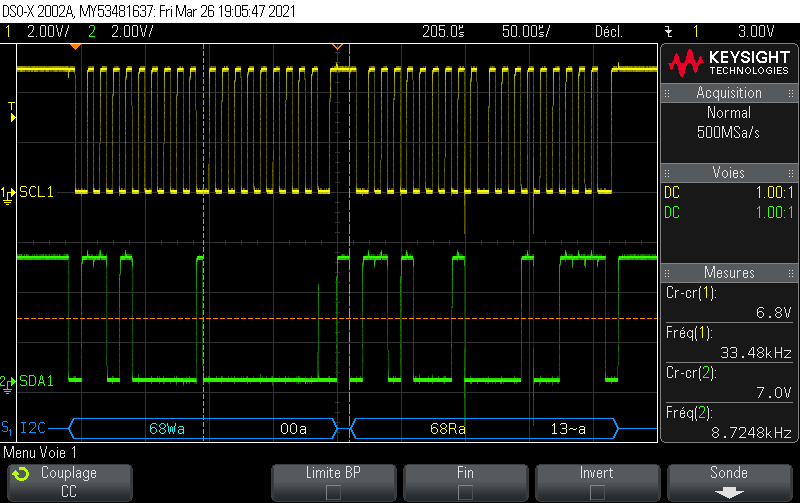The image size is (800, 503).
Task: Click the trigger level T marker on left
Action: tap(12, 111)
